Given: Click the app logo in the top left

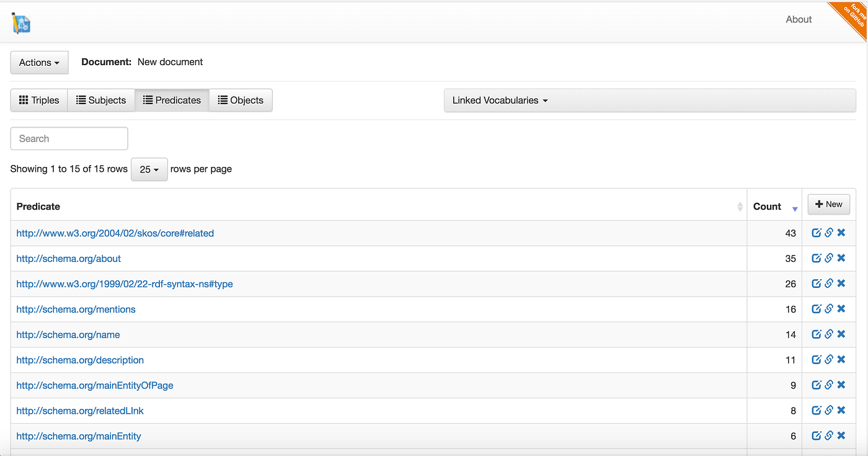Looking at the screenshot, I should [20, 22].
